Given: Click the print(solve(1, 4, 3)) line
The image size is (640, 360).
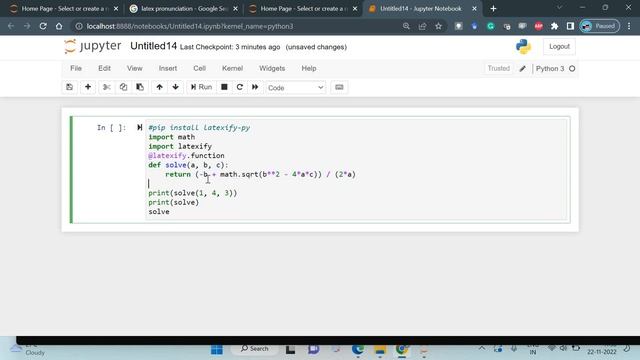Looking at the screenshot, I should [x=193, y=193].
